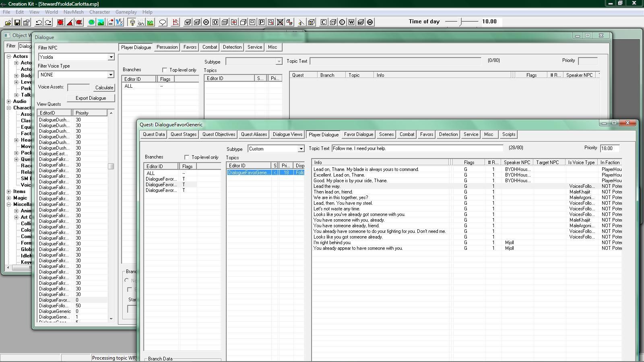644x362 pixels.
Task: Click the Voice Assets field
Action: 78,88
